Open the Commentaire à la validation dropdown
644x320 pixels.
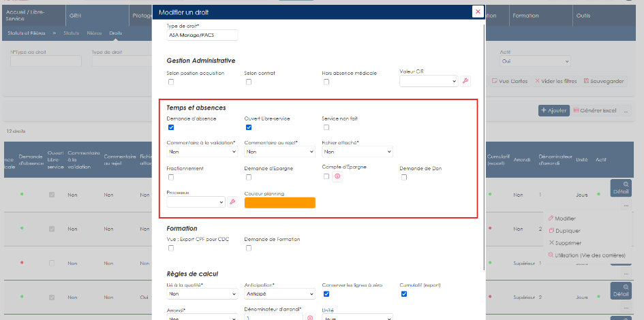click(202, 152)
